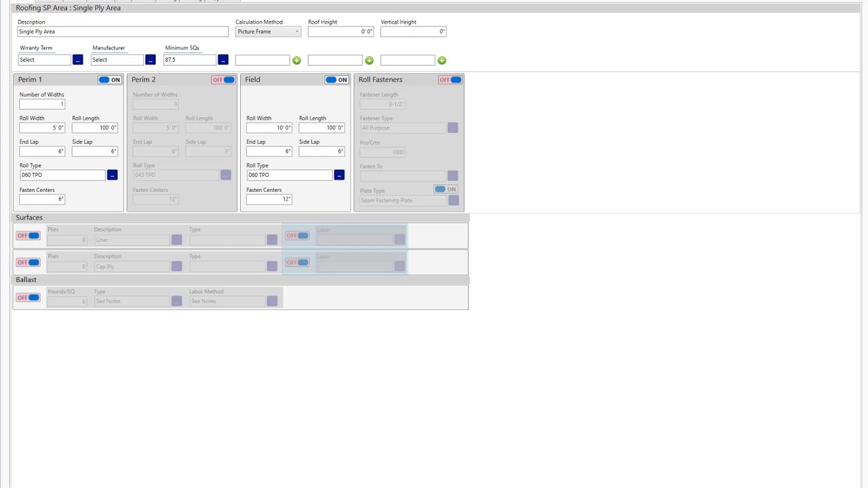Open the Wrranty Term lookup button
Image resolution: width=868 pixels, height=488 pixels.
point(77,60)
